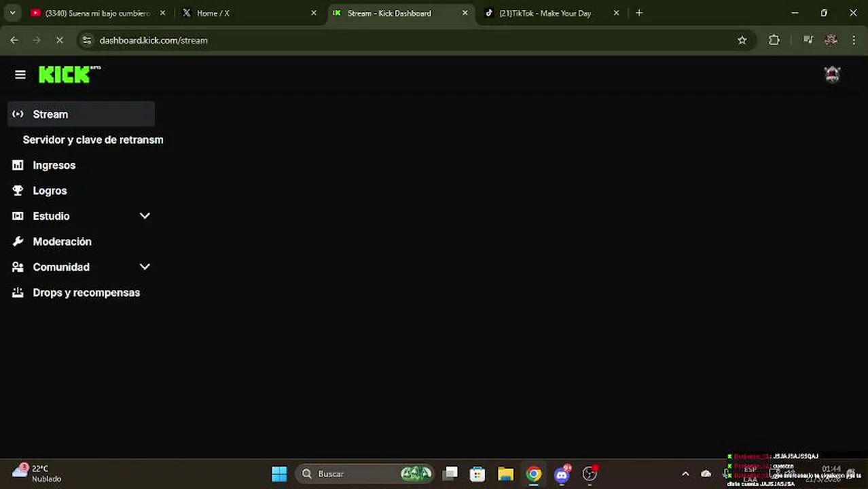This screenshot has width=868, height=489.
Task: Close the Kick Dashboard tab
Action: [x=465, y=13]
